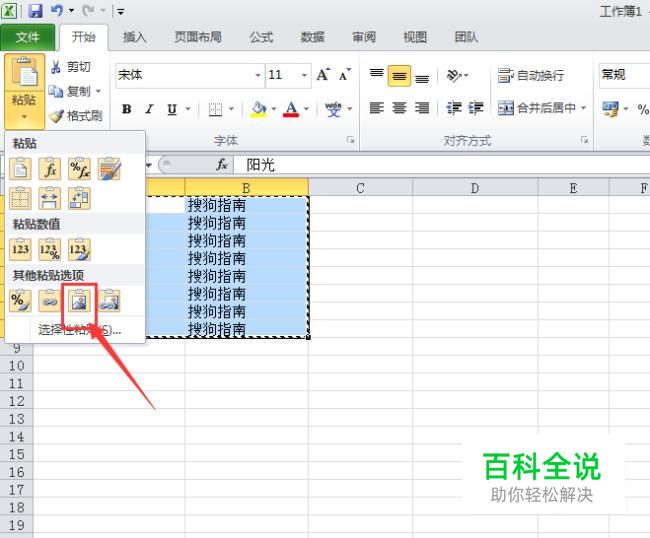Toggle Bold formatting
The width and height of the screenshot is (650, 538).
(x=127, y=109)
